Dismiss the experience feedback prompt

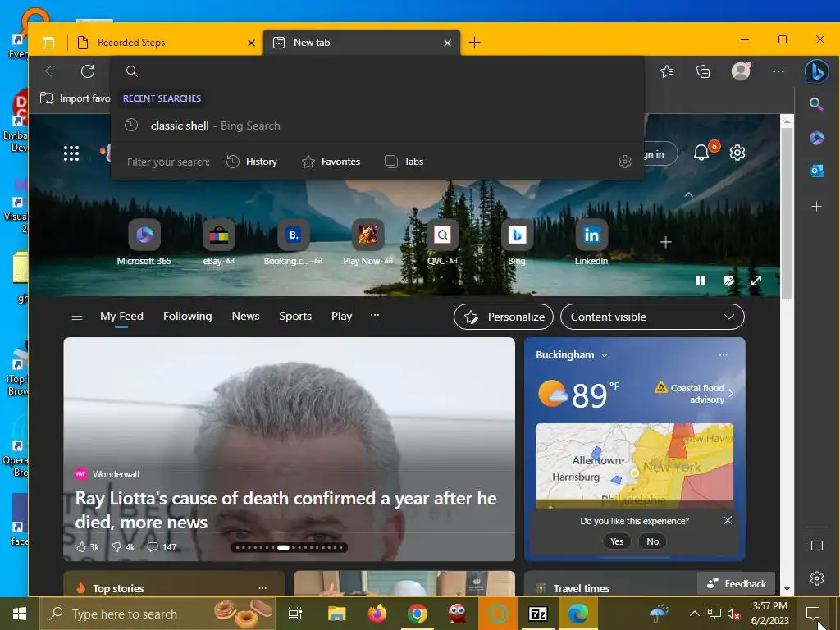[728, 520]
